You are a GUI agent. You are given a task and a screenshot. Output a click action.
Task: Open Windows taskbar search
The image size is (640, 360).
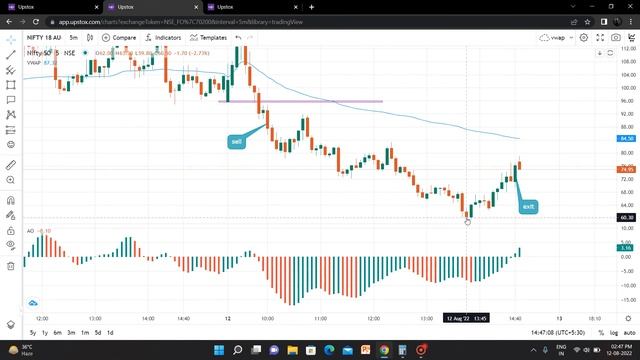[238, 350]
